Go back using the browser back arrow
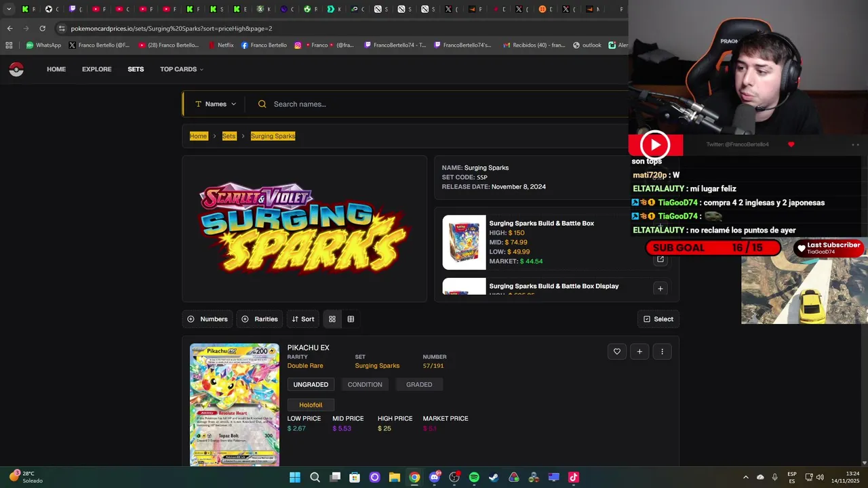Screen dimensions: 868x488 pyautogui.click(x=9, y=28)
